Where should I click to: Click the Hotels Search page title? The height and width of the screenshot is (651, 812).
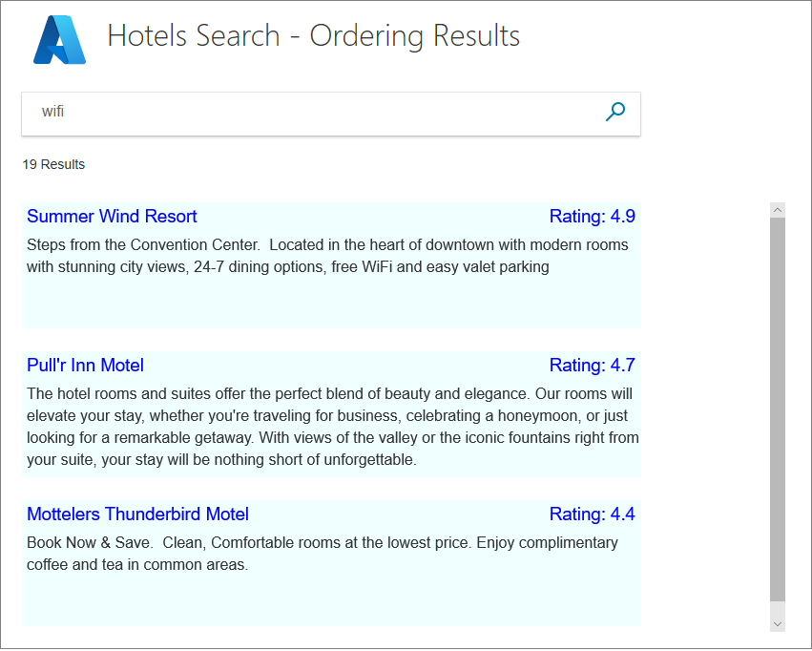313,36
